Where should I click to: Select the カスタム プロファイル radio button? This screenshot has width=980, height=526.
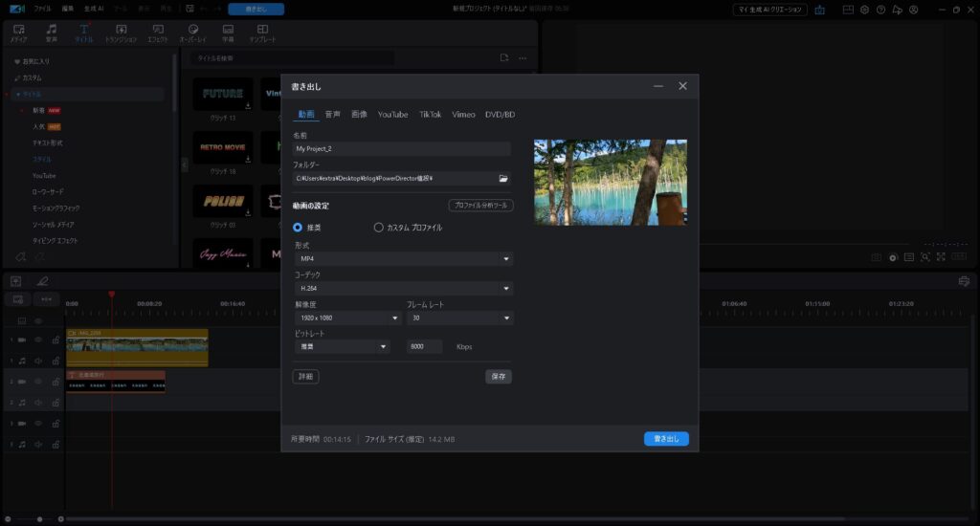point(379,228)
